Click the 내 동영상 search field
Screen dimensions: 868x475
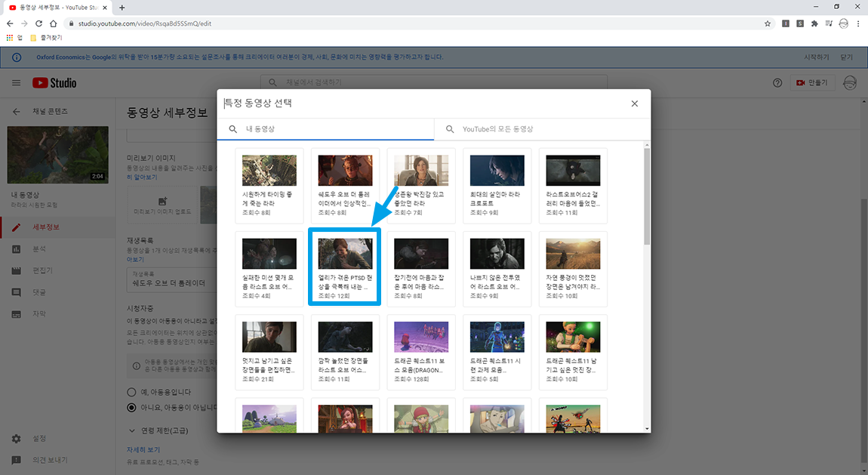pyautogui.click(x=325, y=129)
